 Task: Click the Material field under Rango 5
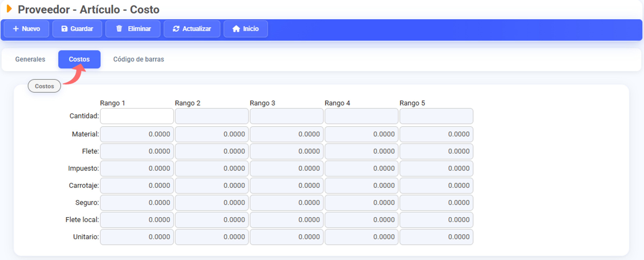[436, 134]
